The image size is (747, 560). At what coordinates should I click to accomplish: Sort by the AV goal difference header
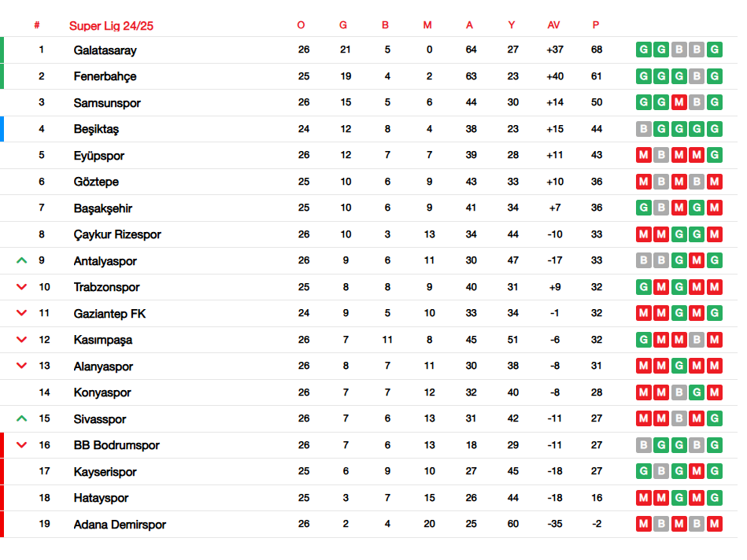553,24
